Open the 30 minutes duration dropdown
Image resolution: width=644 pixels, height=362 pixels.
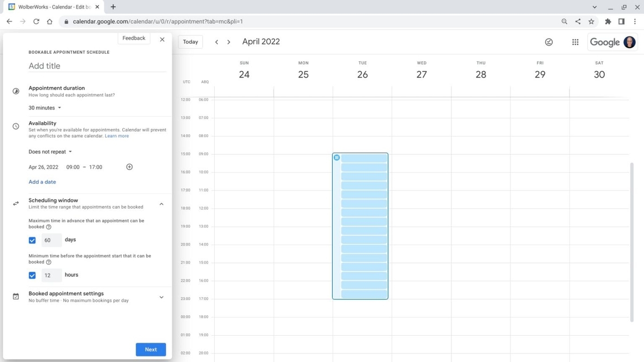point(45,108)
